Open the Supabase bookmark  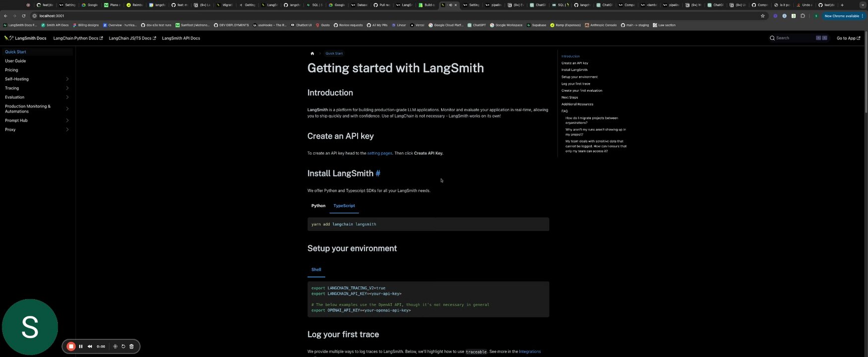point(536,25)
